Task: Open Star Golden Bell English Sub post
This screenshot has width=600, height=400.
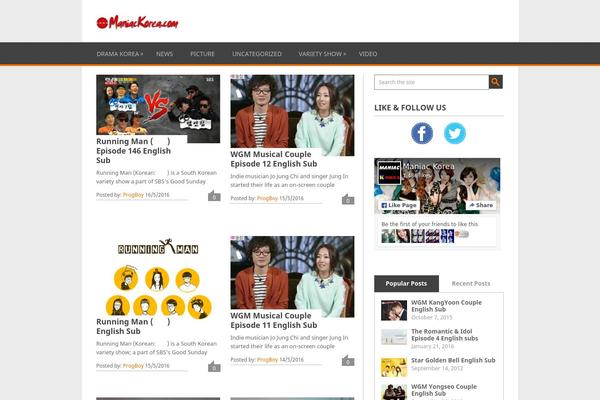Action: pyautogui.click(x=453, y=360)
